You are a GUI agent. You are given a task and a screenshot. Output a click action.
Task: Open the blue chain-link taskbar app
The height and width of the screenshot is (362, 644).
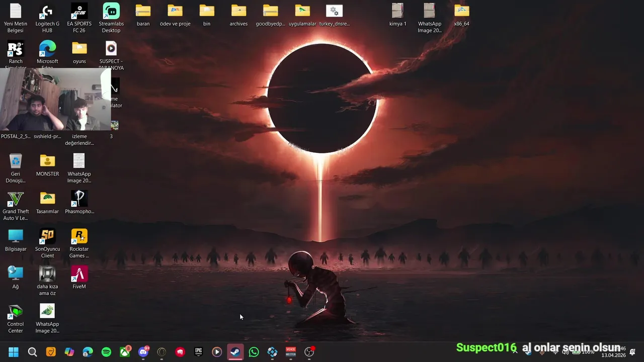pyautogui.click(x=272, y=352)
